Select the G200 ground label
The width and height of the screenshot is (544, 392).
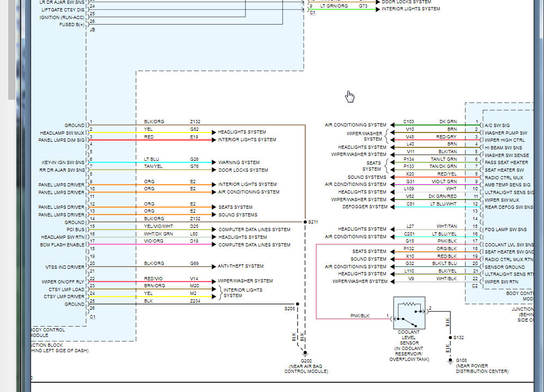306,361
